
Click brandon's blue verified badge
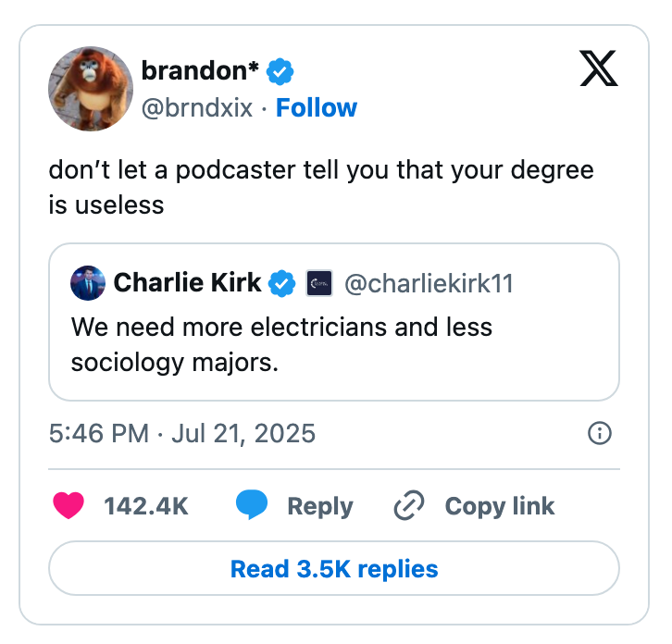coord(281,70)
